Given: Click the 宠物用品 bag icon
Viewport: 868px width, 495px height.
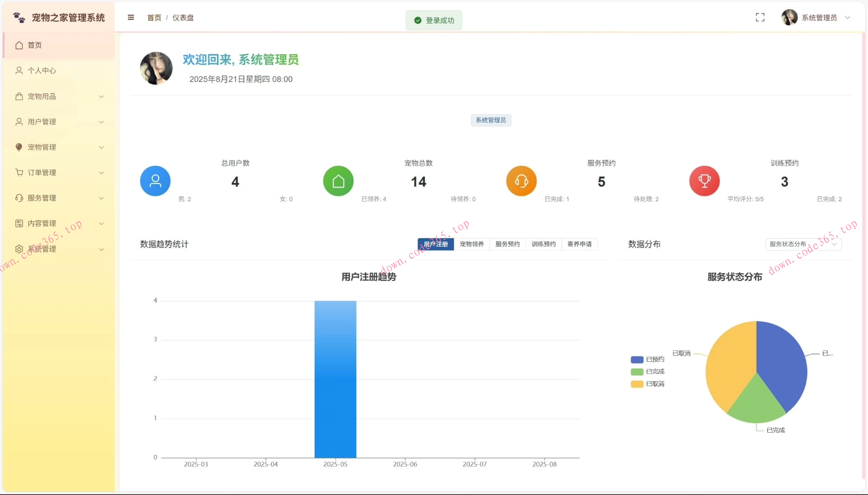Looking at the screenshot, I should coord(19,96).
